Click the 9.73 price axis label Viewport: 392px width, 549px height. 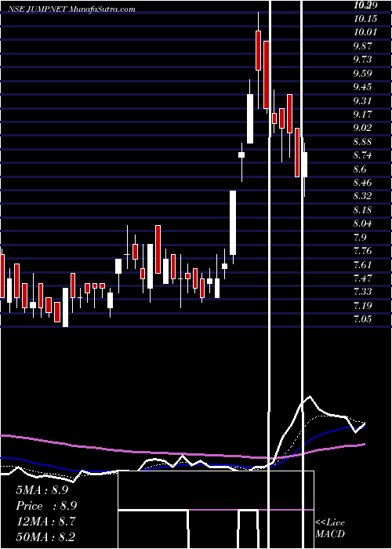click(362, 60)
